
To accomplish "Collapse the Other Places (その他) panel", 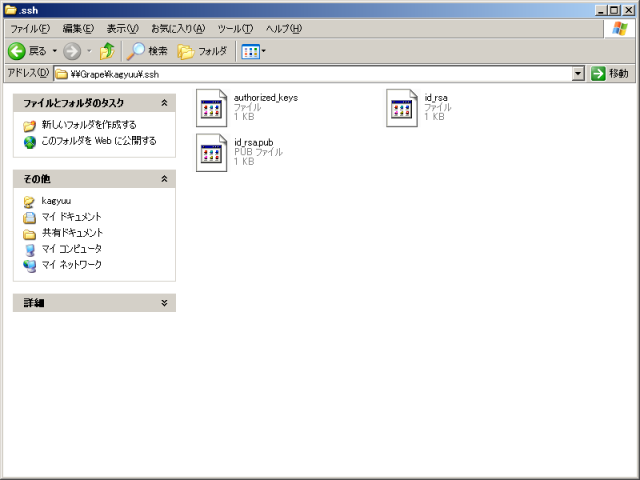I will 164,179.
